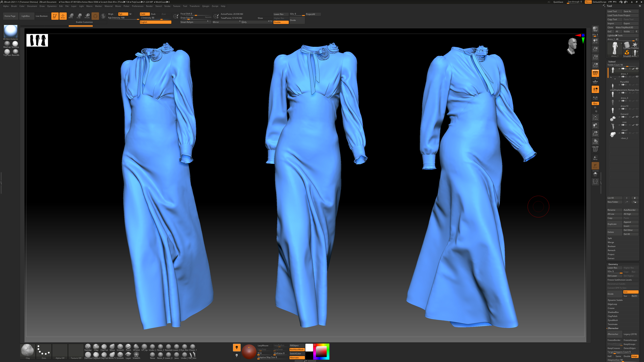Screen dimensions: 644x362
Task: Click the Load Tool button
Action: pyautogui.click(x=614, y=11)
